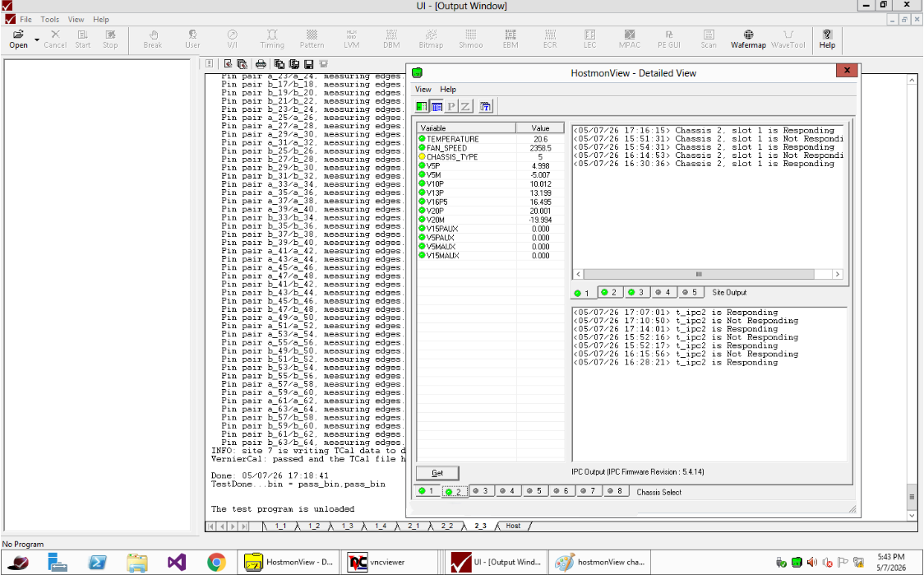Select chassis tab 2

pyautogui.click(x=455, y=491)
